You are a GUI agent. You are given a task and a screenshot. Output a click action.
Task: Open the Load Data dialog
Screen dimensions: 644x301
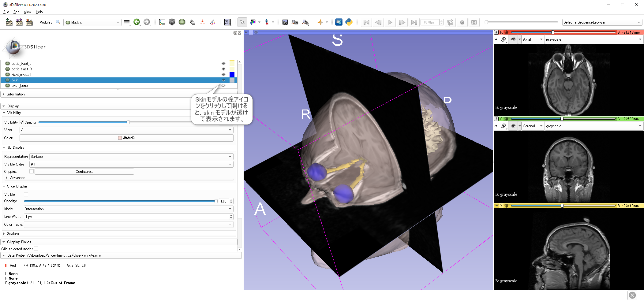(x=9, y=22)
